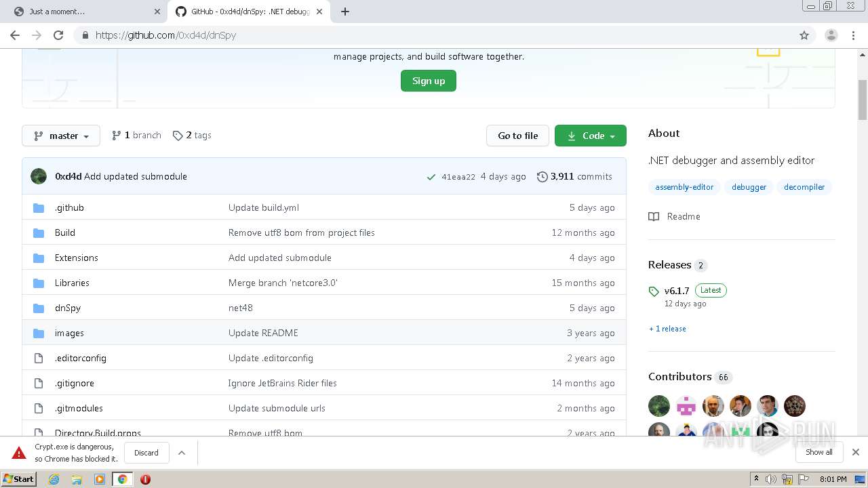The height and width of the screenshot is (488, 868).
Task: Select the assembly-editor topic tag
Action: [x=684, y=187]
